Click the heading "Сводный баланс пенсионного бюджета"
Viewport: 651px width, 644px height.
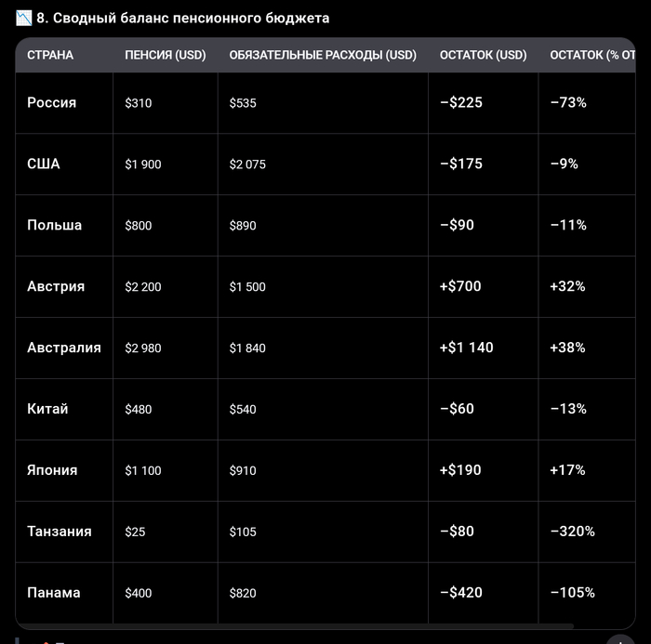[x=191, y=18]
